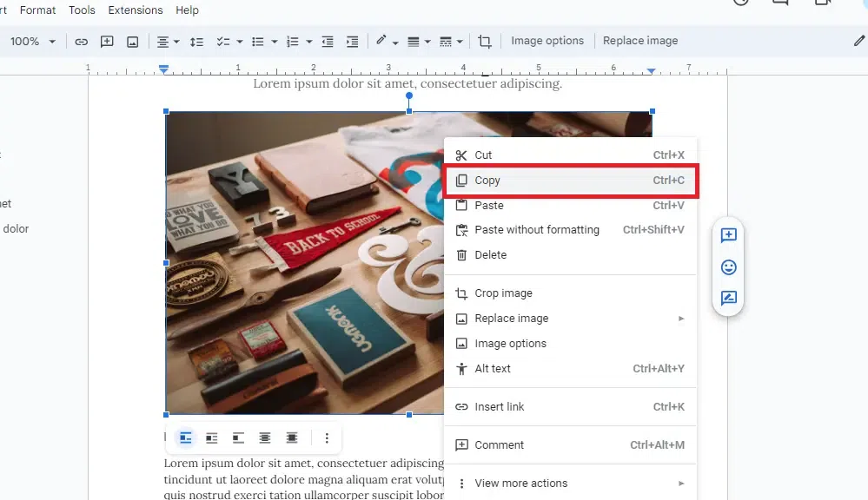Choose Cut from the context menu
The image size is (868, 500).
(x=570, y=155)
